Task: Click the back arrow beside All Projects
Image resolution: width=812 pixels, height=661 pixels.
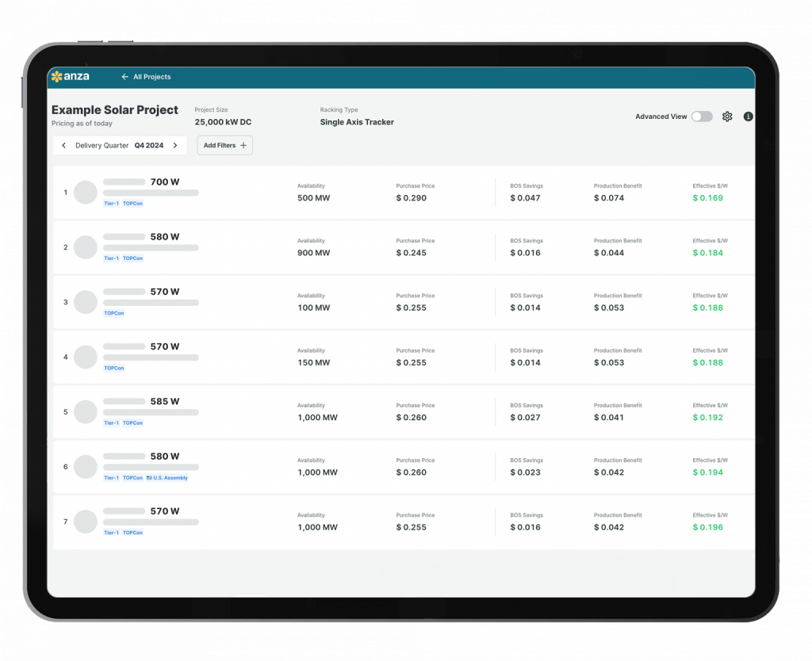Action: click(x=124, y=77)
